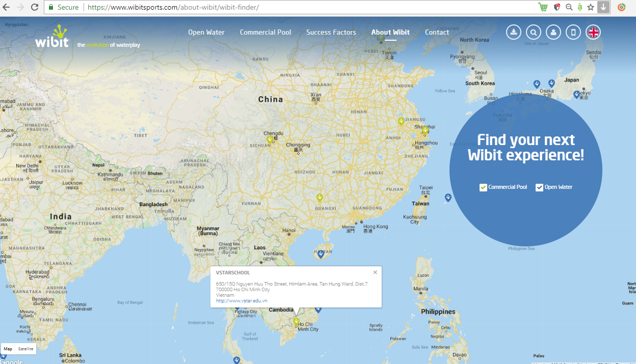The height and width of the screenshot is (364, 636).
Task: Click the browser forward arrow
Action: point(21,7)
